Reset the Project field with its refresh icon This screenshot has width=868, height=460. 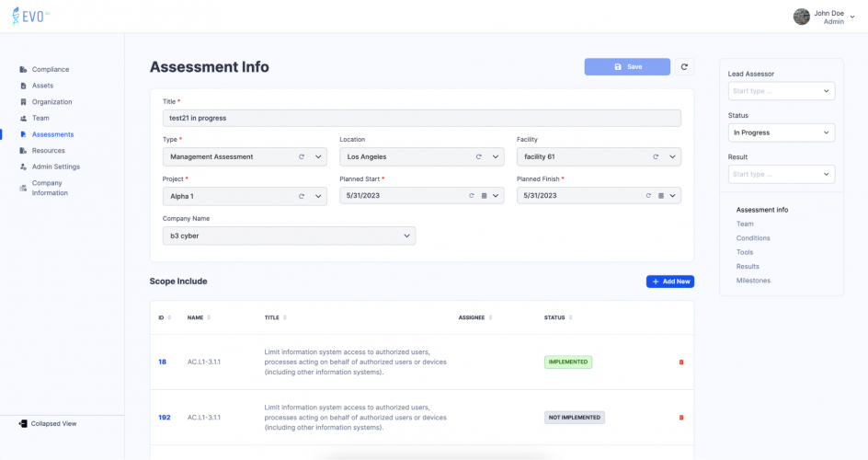pyautogui.click(x=302, y=196)
